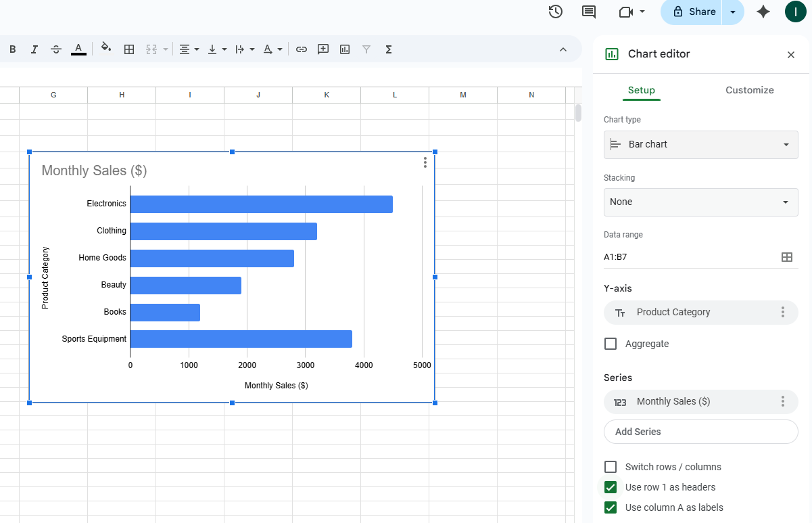Click the Add Series button

[x=700, y=432]
